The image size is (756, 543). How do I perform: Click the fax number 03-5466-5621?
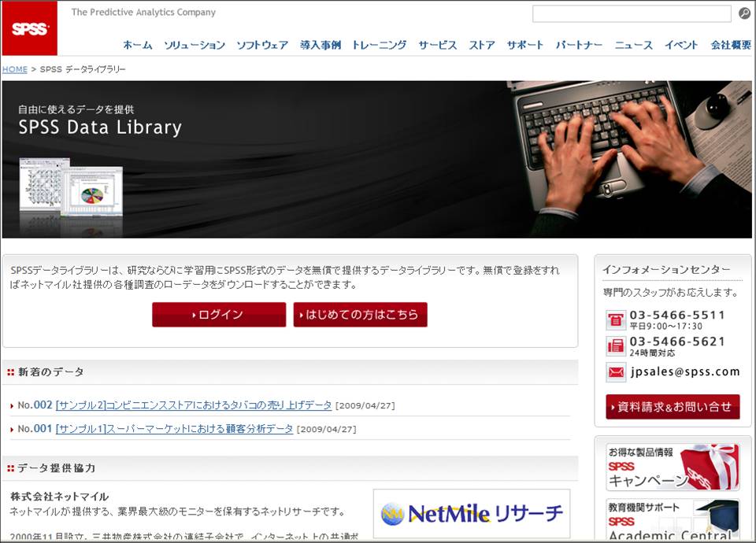[677, 342]
